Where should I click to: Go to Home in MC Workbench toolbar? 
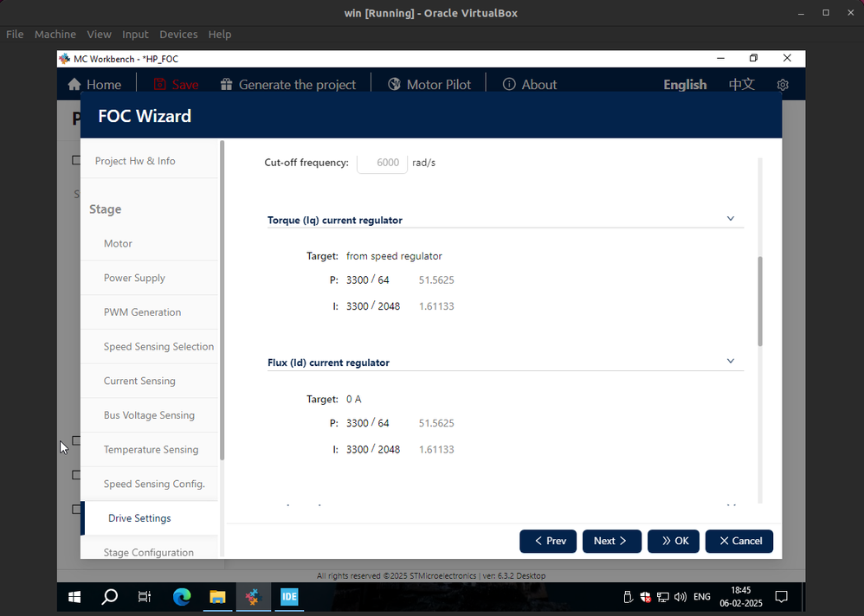coord(94,84)
